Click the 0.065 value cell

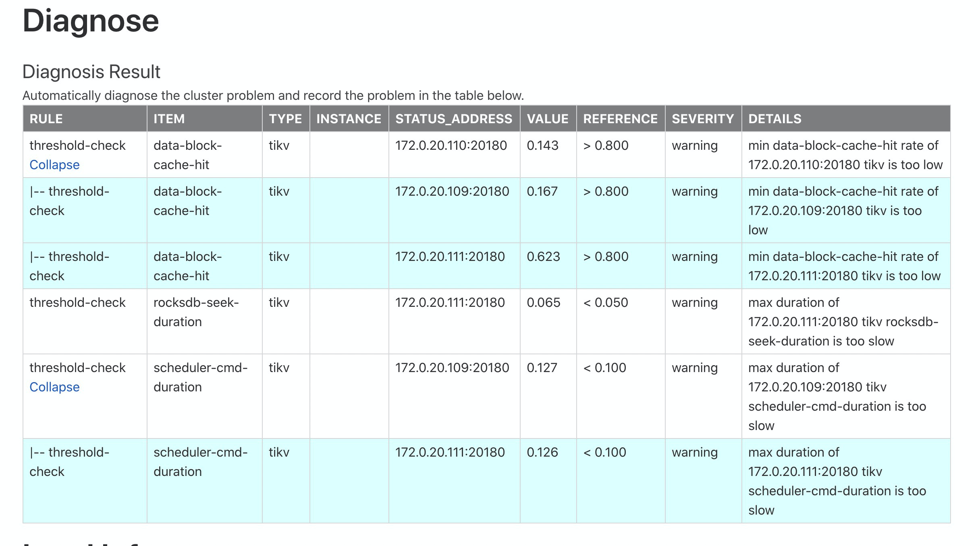tap(543, 302)
